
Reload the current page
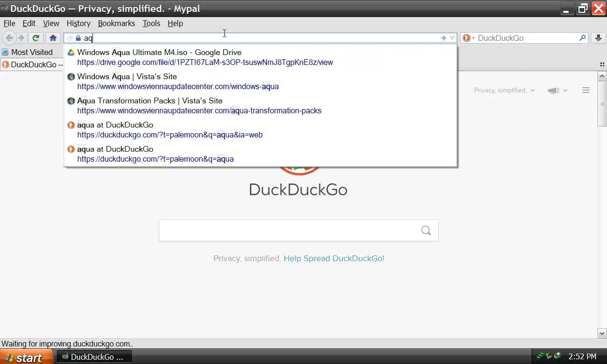[x=36, y=38]
